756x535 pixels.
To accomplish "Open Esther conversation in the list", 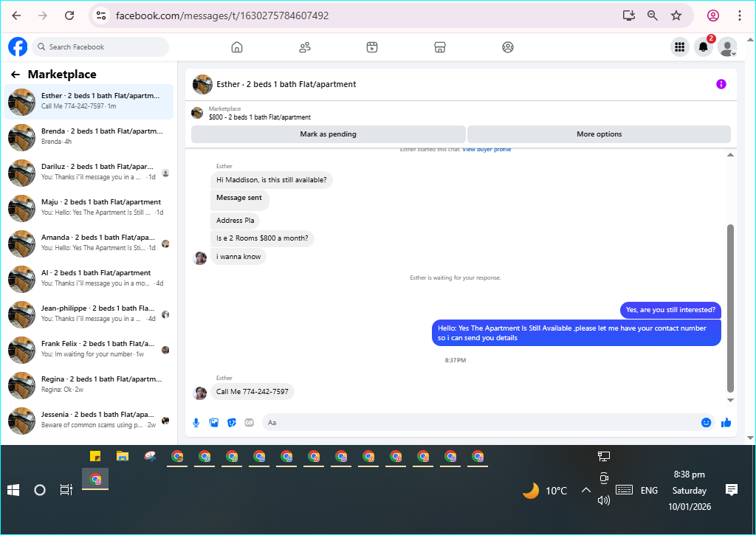I will point(89,102).
